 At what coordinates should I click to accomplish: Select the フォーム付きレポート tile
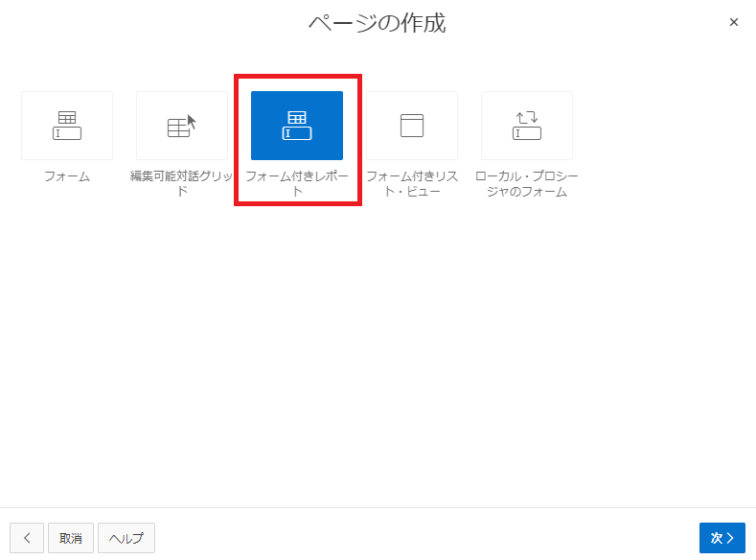[x=297, y=126]
